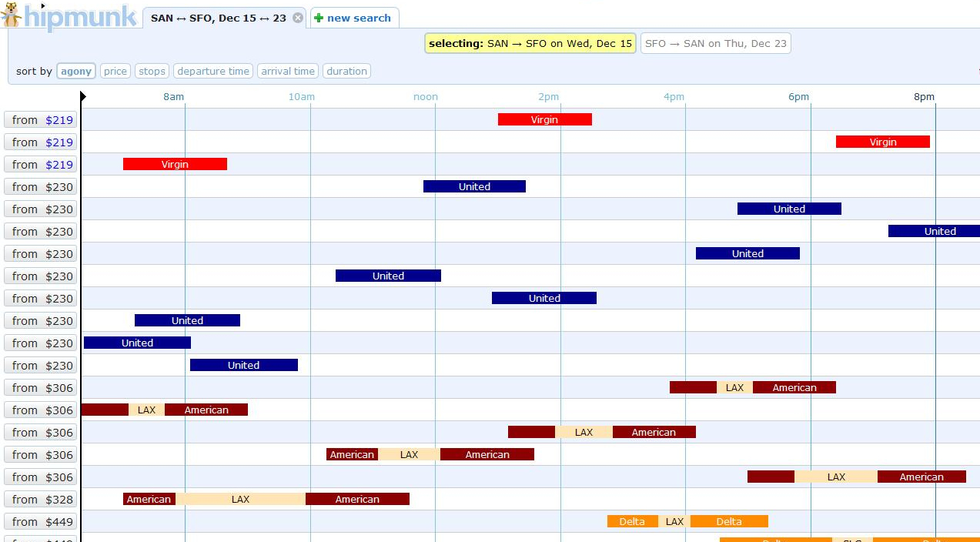Click the Hipmunk chipmunk logo
The height and width of the screenshot is (542, 980).
[x=11, y=14]
